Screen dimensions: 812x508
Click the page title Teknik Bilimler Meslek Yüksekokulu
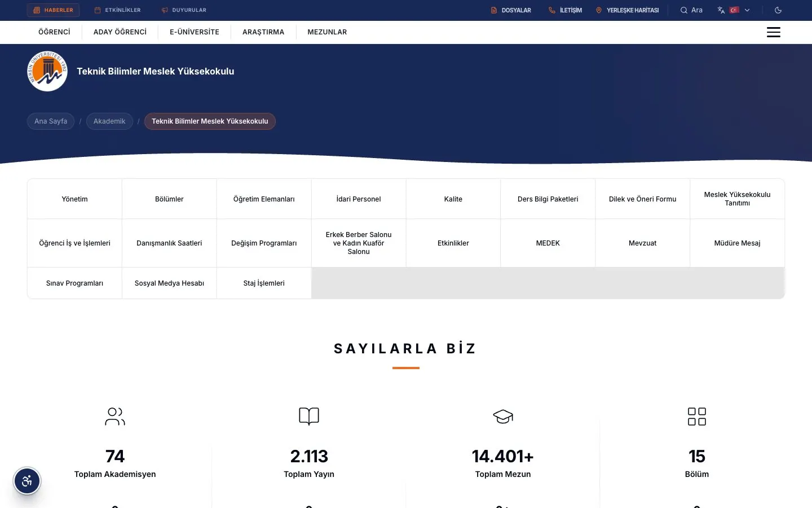point(156,72)
